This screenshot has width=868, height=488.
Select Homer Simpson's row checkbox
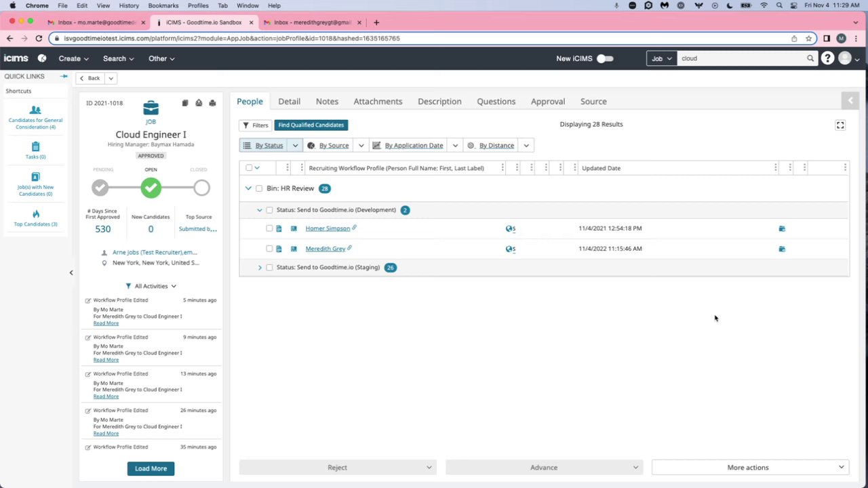[x=269, y=228]
